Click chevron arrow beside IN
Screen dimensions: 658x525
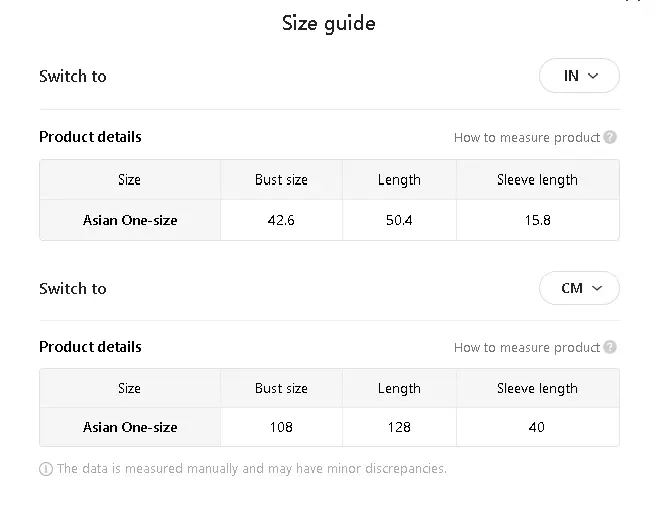click(x=593, y=76)
